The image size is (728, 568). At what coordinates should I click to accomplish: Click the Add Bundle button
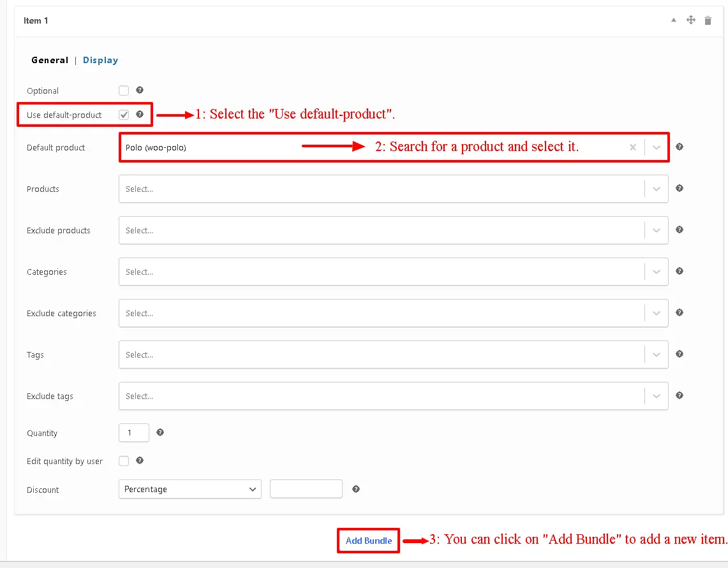coord(369,541)
